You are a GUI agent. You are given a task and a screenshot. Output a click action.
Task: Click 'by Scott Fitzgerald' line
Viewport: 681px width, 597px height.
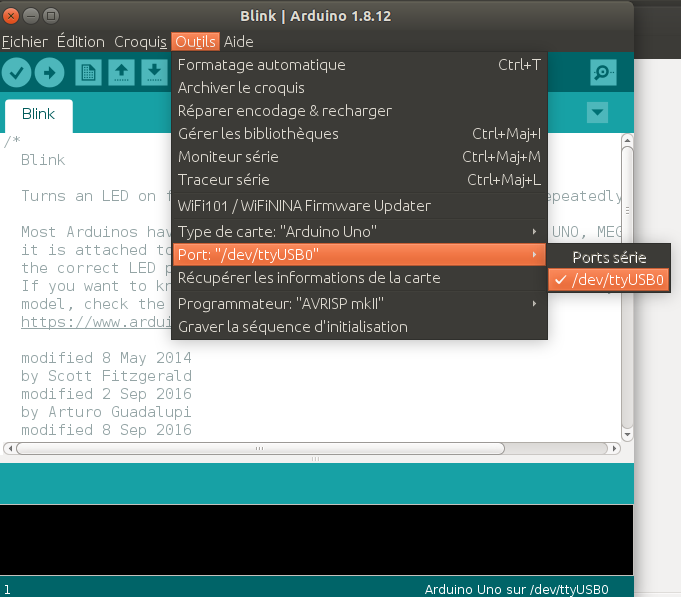point(106,376)
